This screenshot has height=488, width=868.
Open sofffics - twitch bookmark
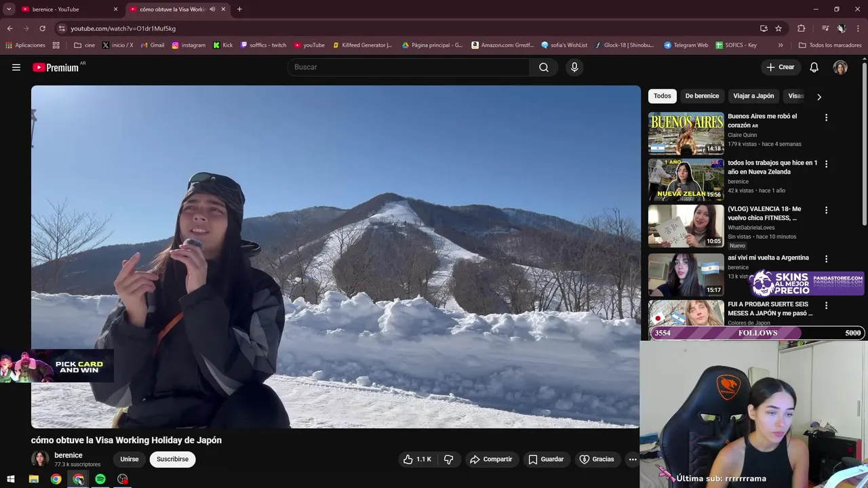click(x=263, y=45)
